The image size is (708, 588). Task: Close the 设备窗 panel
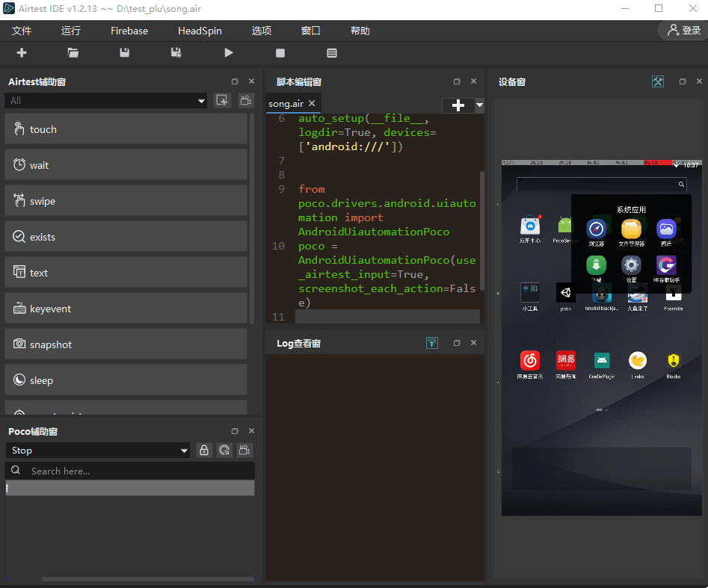pos(700,81)
